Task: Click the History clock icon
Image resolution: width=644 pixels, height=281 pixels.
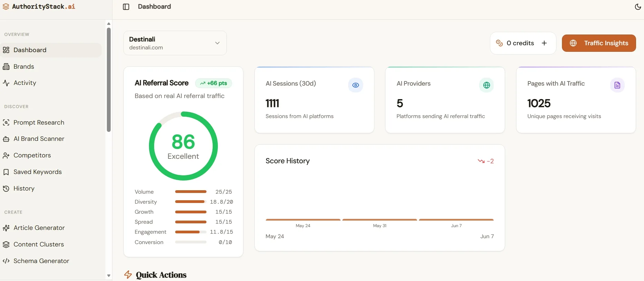Action: pyautogui.click(x=6, y=188)
